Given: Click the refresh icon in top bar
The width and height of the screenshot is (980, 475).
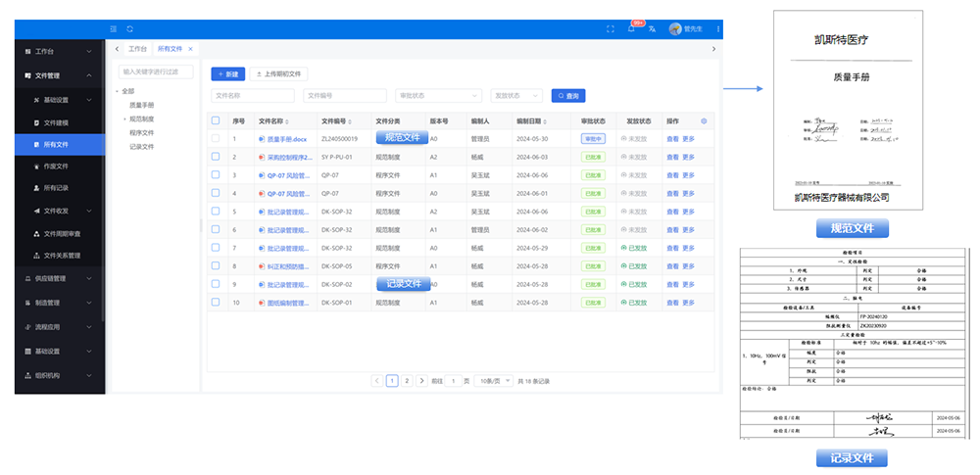Looking at the screenshot, I should pyautogui.click(x=130, y=29).
